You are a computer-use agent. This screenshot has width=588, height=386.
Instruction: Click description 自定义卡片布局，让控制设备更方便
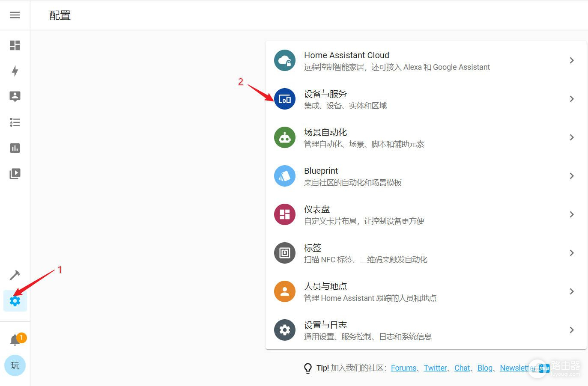[364, 221]
